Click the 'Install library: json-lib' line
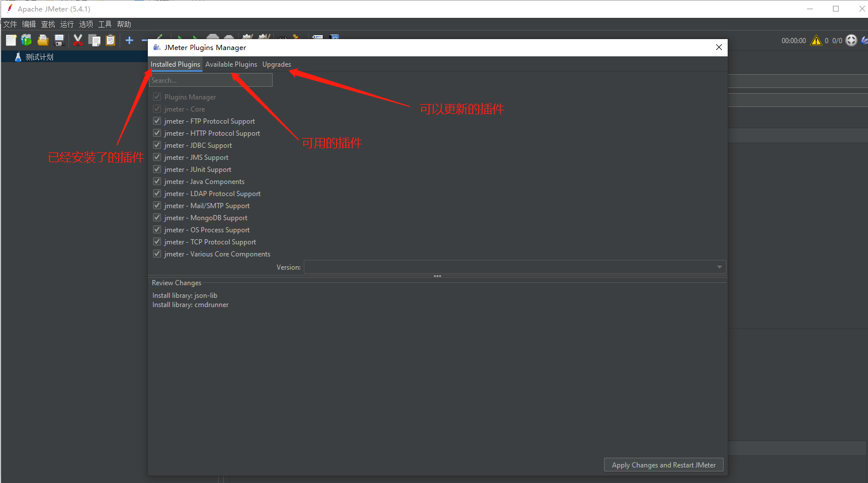868x483 pixels. coord(185,296)
